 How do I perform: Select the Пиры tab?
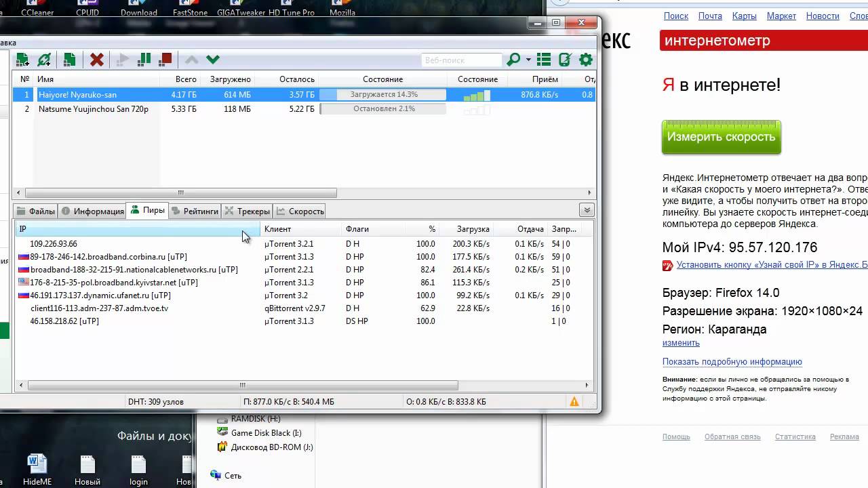tap(146, 210)
